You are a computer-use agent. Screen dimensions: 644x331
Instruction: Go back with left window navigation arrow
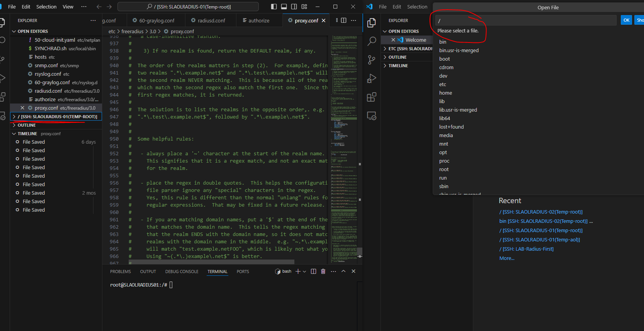tap(99, 7)
